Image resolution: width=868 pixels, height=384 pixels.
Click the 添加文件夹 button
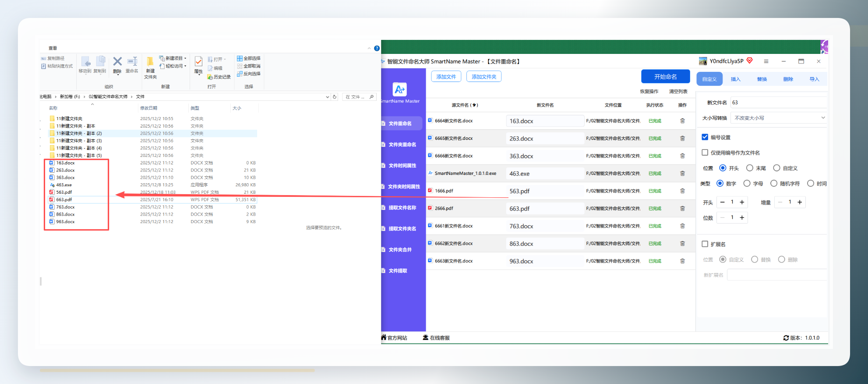[484, 77]
